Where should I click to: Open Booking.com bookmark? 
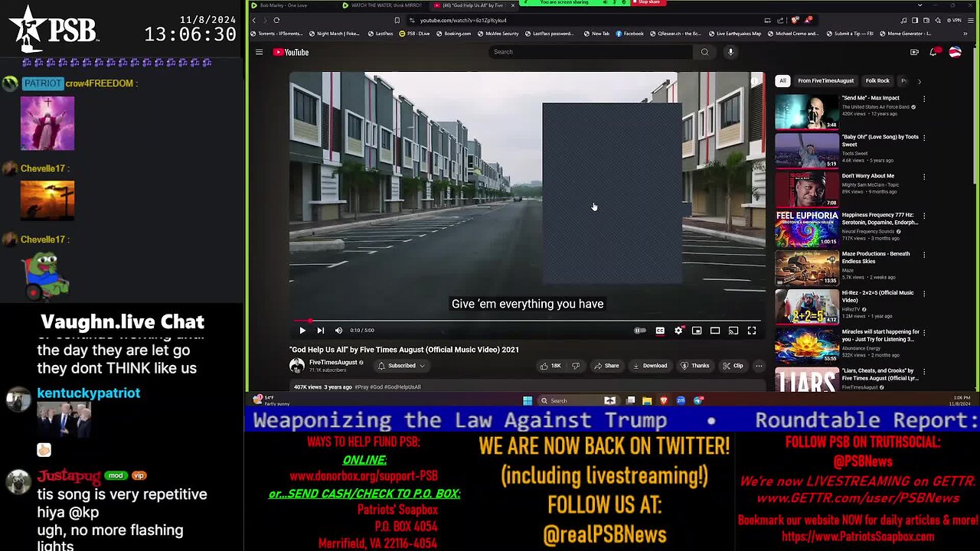point(454,34)
